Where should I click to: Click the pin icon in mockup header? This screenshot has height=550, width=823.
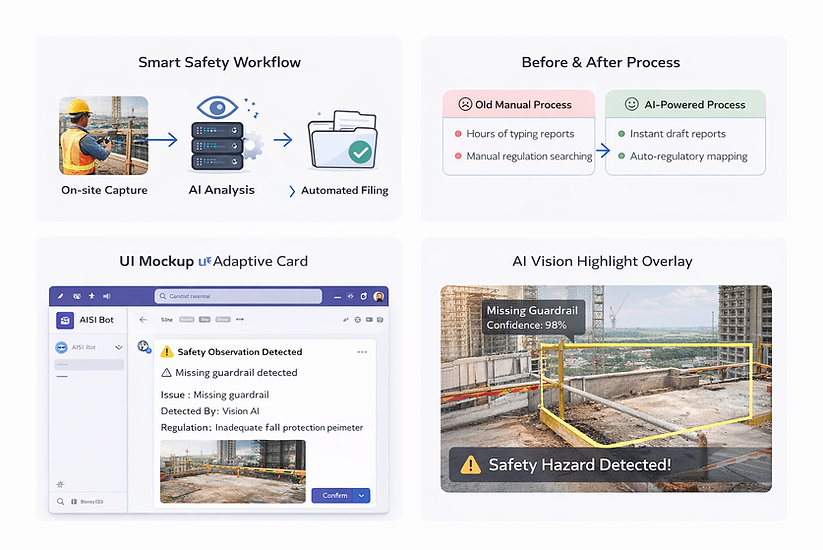click(x=91, y=296)
